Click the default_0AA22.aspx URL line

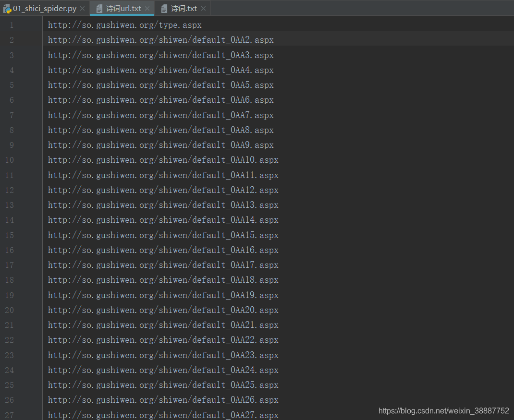163,340
